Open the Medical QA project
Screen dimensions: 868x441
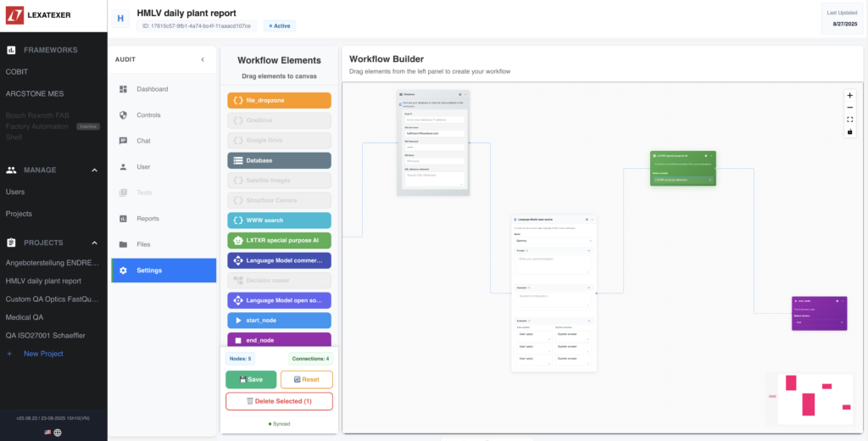pos(25,317)
